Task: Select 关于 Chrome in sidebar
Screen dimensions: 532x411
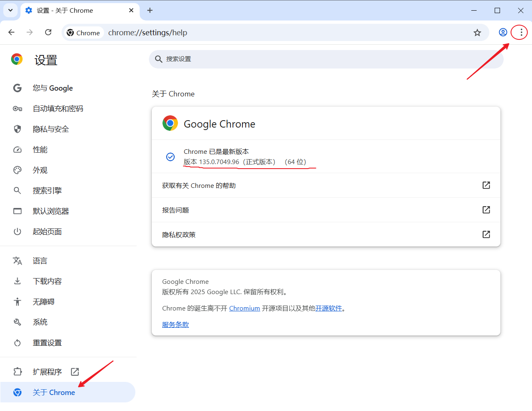Action: click(68, 393)
